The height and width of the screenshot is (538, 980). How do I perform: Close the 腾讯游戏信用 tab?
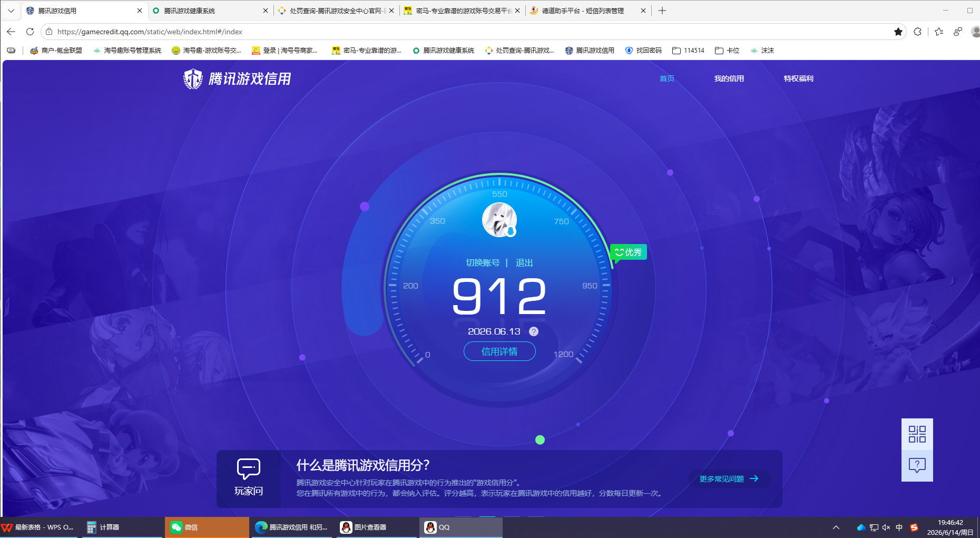click(140, 11)
